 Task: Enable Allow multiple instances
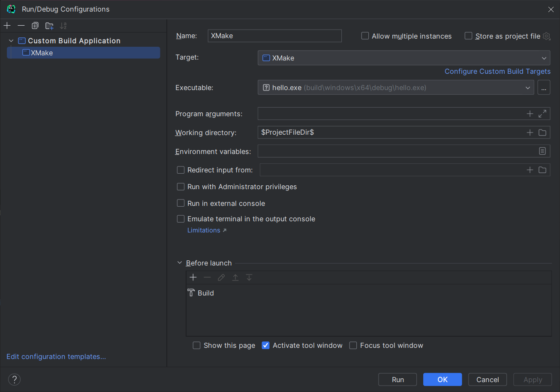pyautogui.click(x=365, y=36)
